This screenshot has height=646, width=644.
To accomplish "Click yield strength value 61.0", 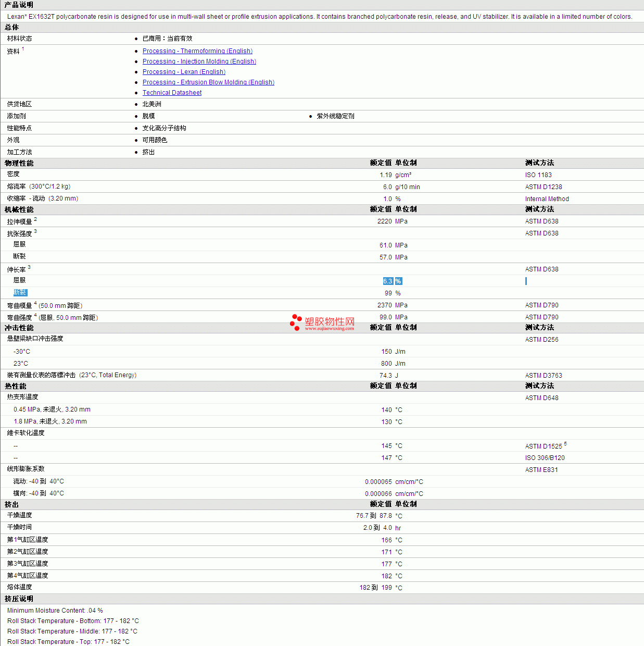I will 386,245.
